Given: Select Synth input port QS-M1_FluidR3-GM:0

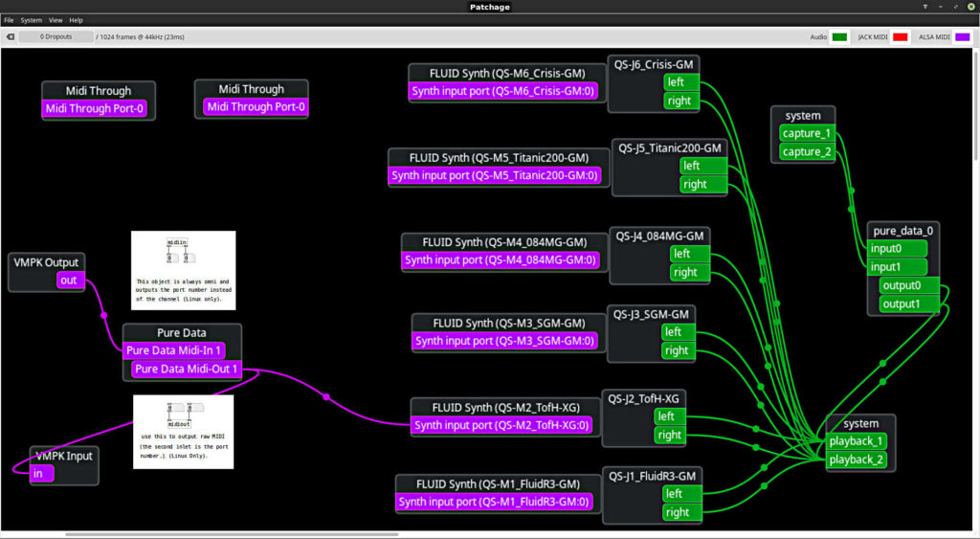Looking at the screenshot, I should (x=494, y=502).
